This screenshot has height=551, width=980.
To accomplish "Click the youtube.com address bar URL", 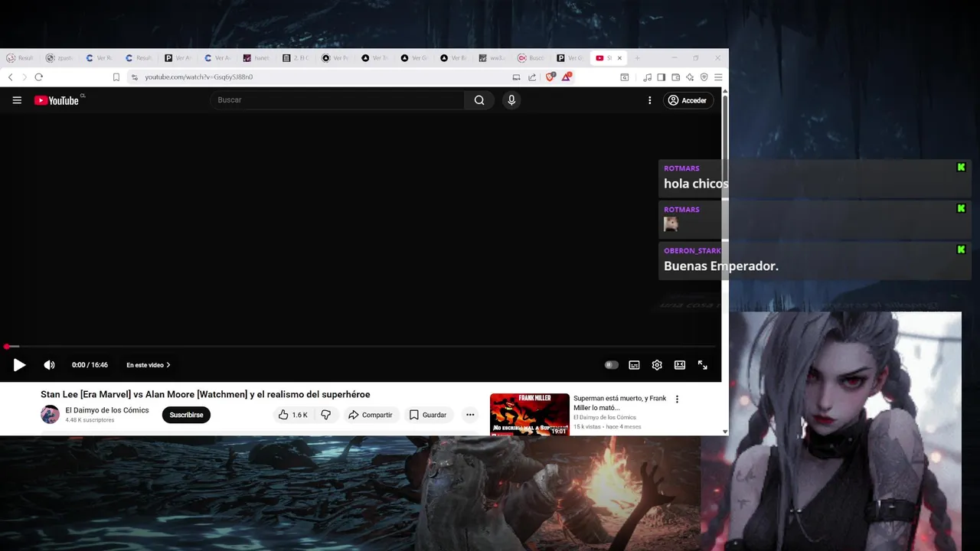I will [198, 77].
